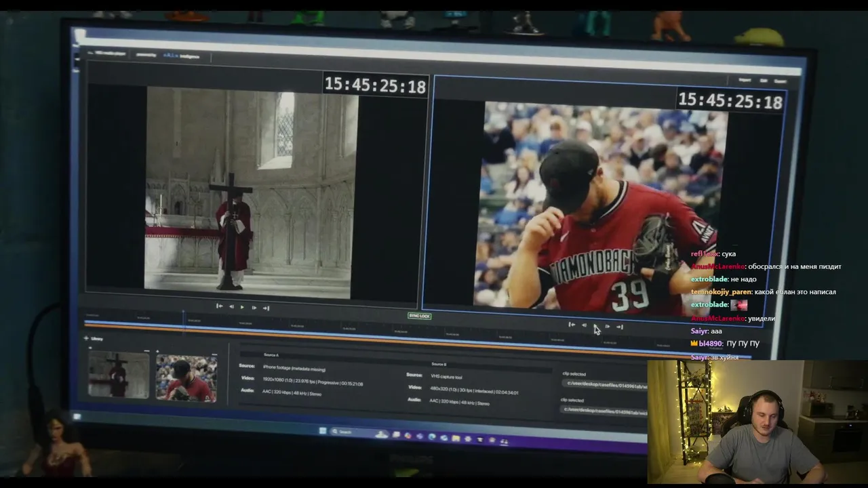The width and height of the screenshot is (868, 488).
Task: Jump to start in right viewer transport
Action: [x=572, y=325]
